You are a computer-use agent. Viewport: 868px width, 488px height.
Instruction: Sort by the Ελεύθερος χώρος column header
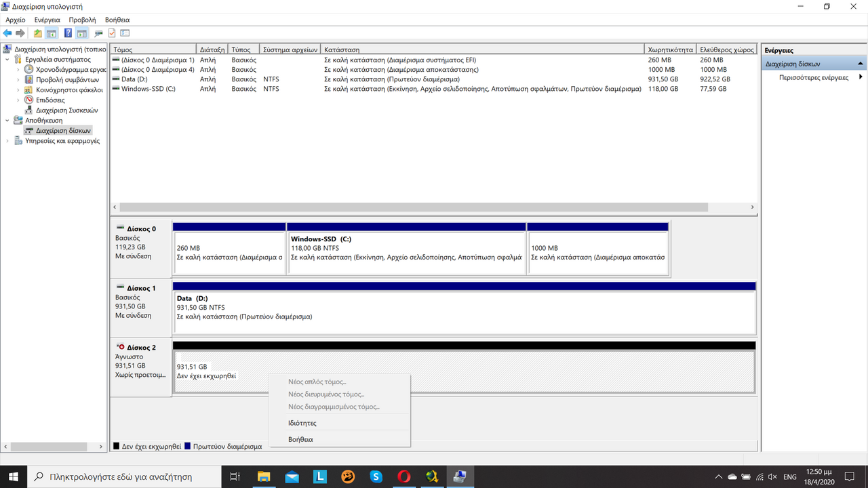tap(726, 49)
